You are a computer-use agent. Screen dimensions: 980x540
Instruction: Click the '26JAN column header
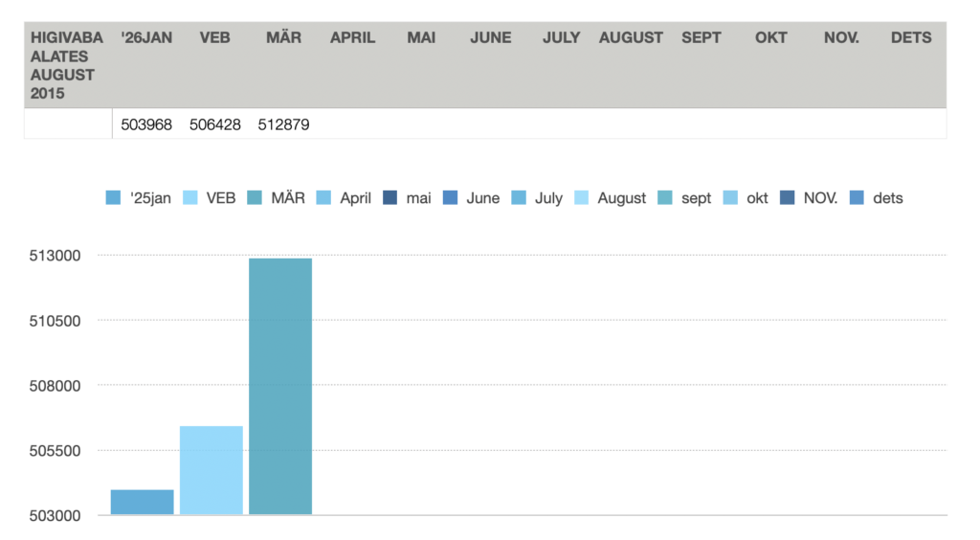coord(146,38)
